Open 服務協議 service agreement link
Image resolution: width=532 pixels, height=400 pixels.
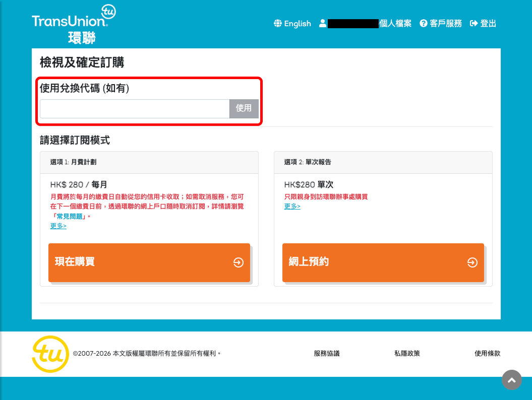coord(327,353)
